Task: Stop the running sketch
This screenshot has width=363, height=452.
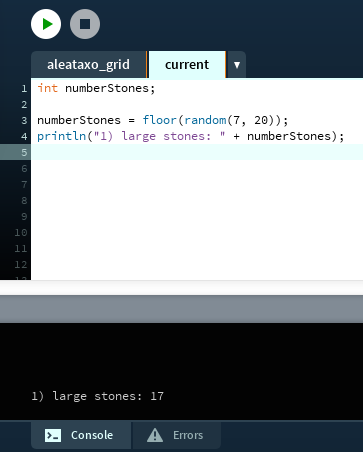Action: point(85,24)
